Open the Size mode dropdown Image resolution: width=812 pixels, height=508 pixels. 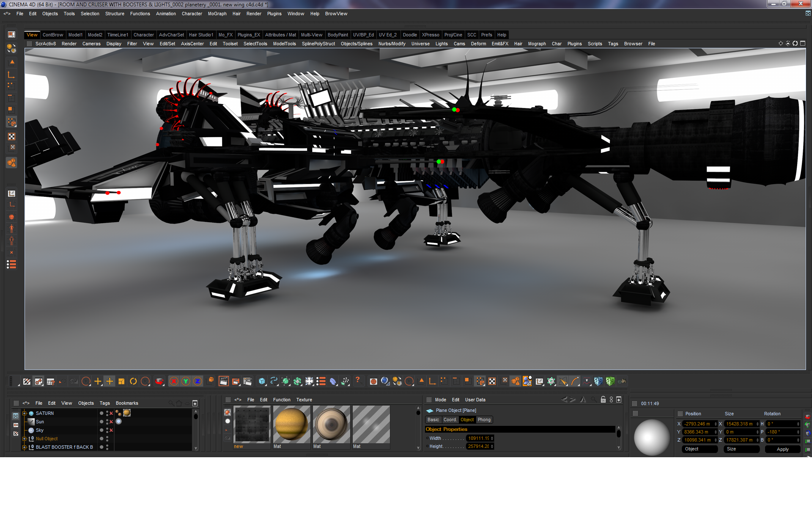pyautogui.click(x=742, y=449)
